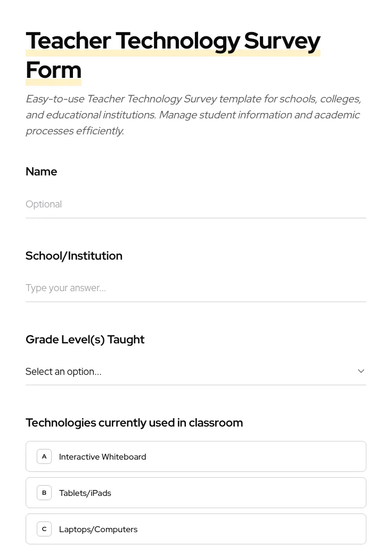Viewport: 392px width, 546px height.
Task: Open the Grade Level(s) Taught dropdown
Action: 196,372
